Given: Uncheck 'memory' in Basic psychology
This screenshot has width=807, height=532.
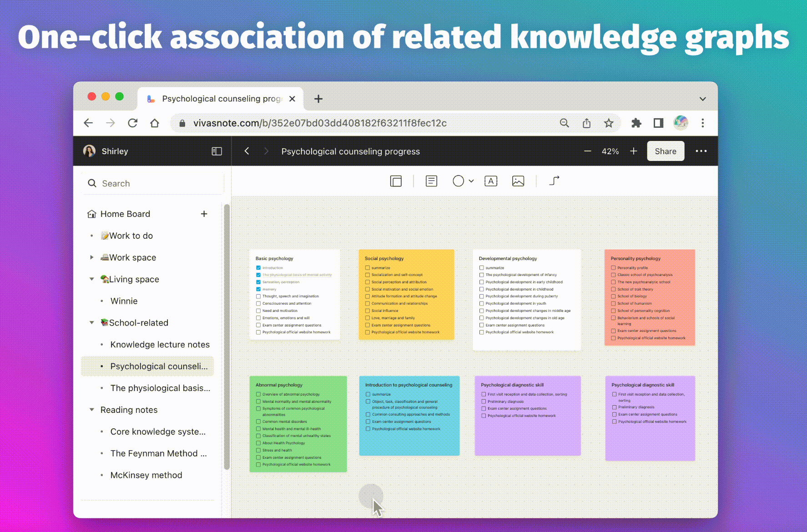Looking at the screenshot, I should [x=258, y=289].
